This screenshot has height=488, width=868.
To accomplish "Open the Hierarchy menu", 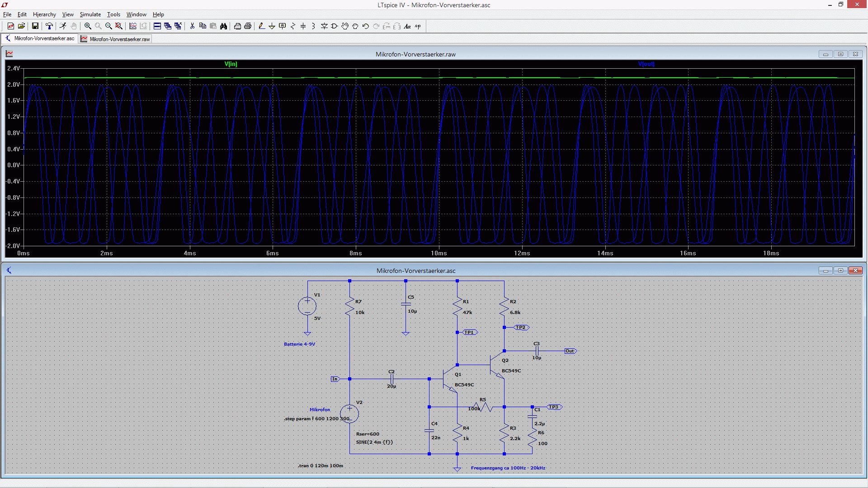I will (44, 14).
